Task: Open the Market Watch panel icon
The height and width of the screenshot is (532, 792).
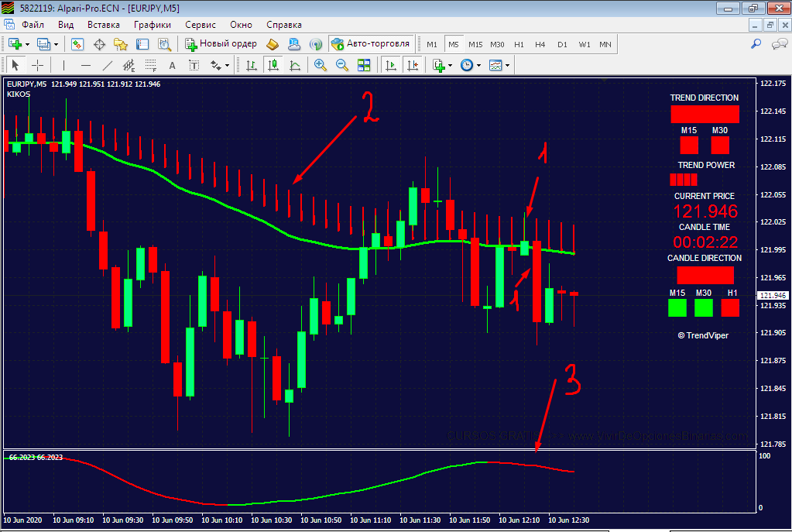Action: click(77, 44)
